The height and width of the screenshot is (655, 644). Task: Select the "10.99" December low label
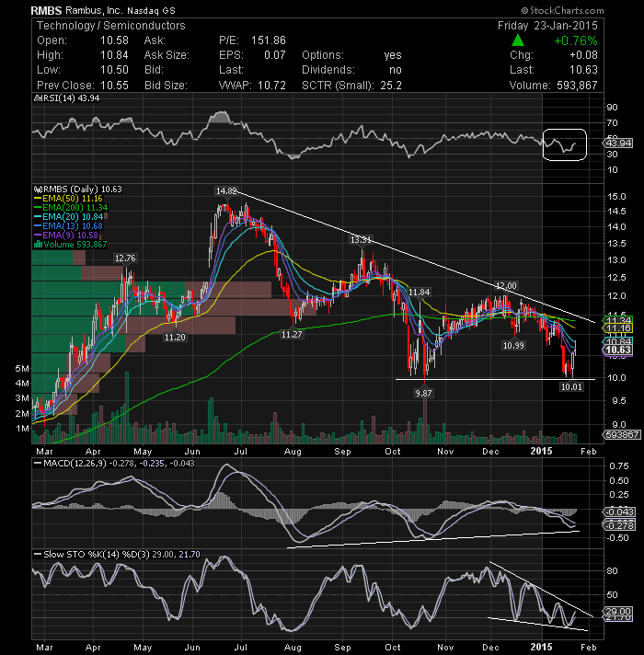click(x=513, y=346)
